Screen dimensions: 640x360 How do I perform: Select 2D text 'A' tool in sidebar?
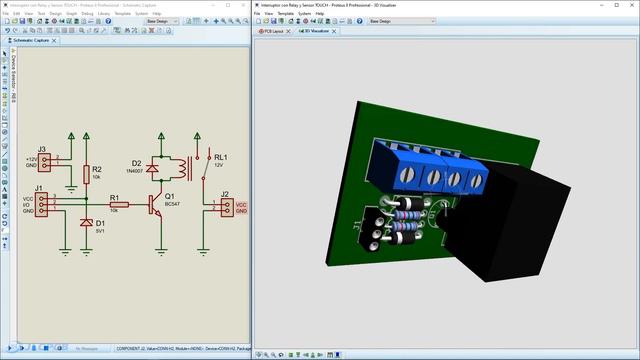point(4,189)
